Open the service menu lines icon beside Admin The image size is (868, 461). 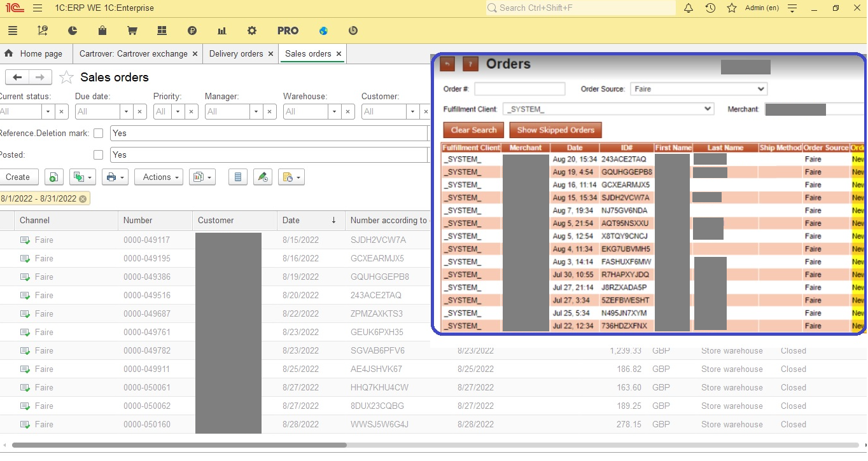click(792, 8)
